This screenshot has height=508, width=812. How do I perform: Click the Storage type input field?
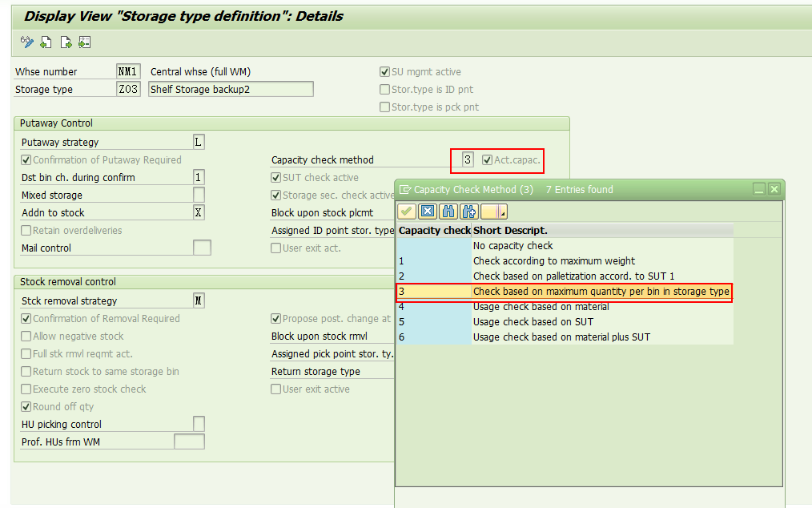point(127,89)
